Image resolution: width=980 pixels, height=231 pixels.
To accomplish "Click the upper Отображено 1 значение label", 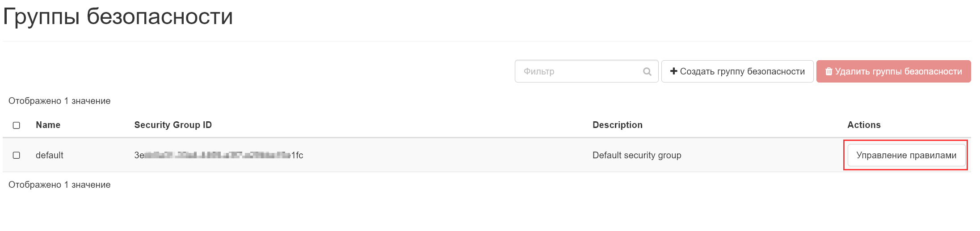I will 59,101.
